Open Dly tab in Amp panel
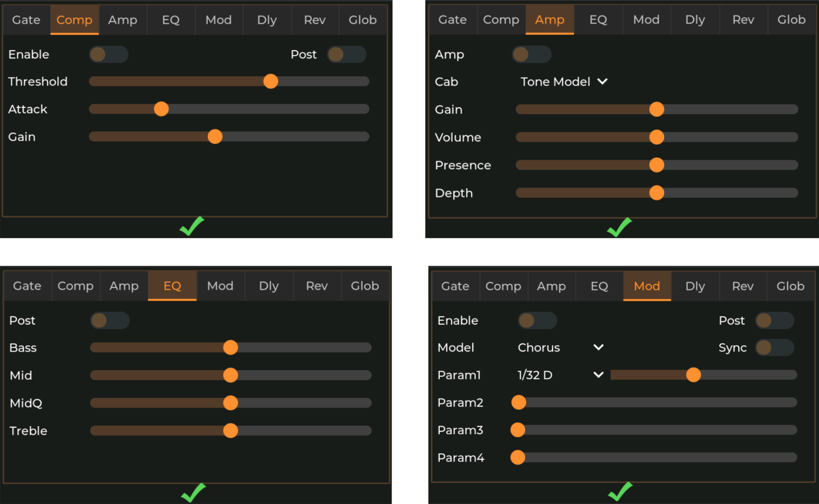 coord(695,20)
